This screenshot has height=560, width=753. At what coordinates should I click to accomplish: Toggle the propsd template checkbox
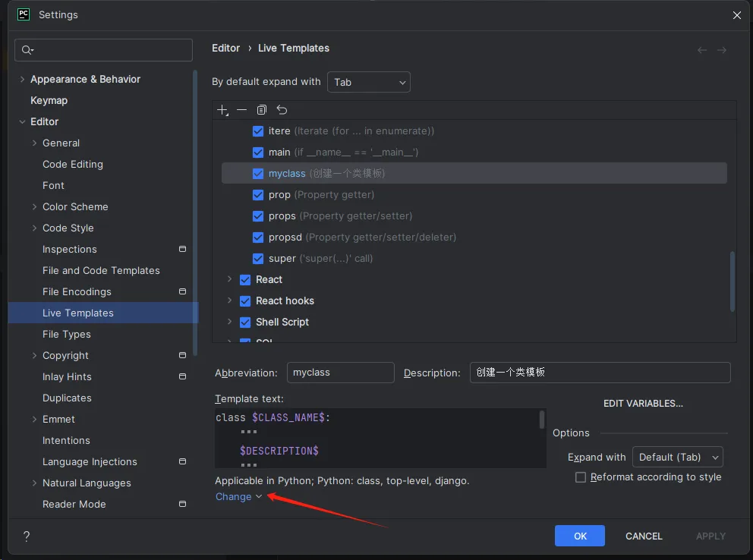(x=258, y=237)
